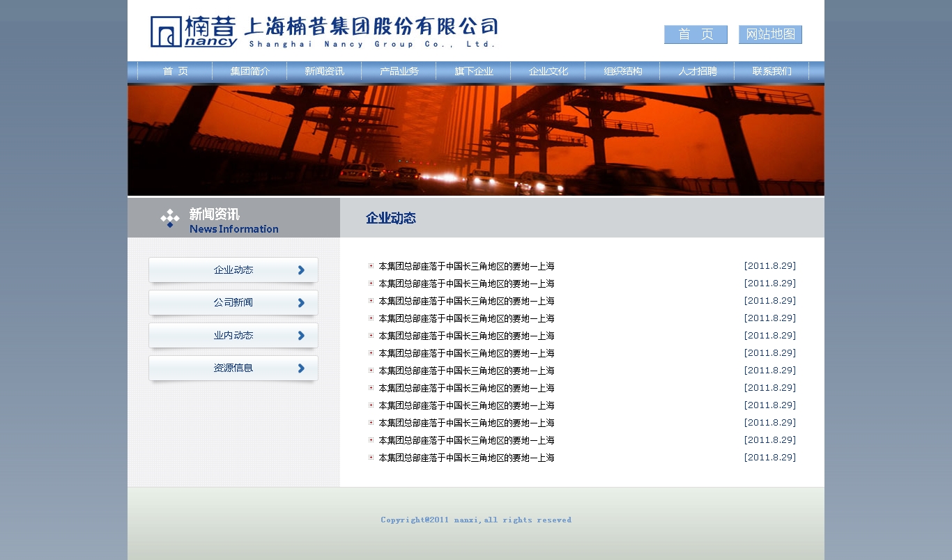Image resolution: width=952 pixels, height=560 pixels.
Task: Click the arrow icon on 资源信息 sidebar button
Action: pos(301,368)
